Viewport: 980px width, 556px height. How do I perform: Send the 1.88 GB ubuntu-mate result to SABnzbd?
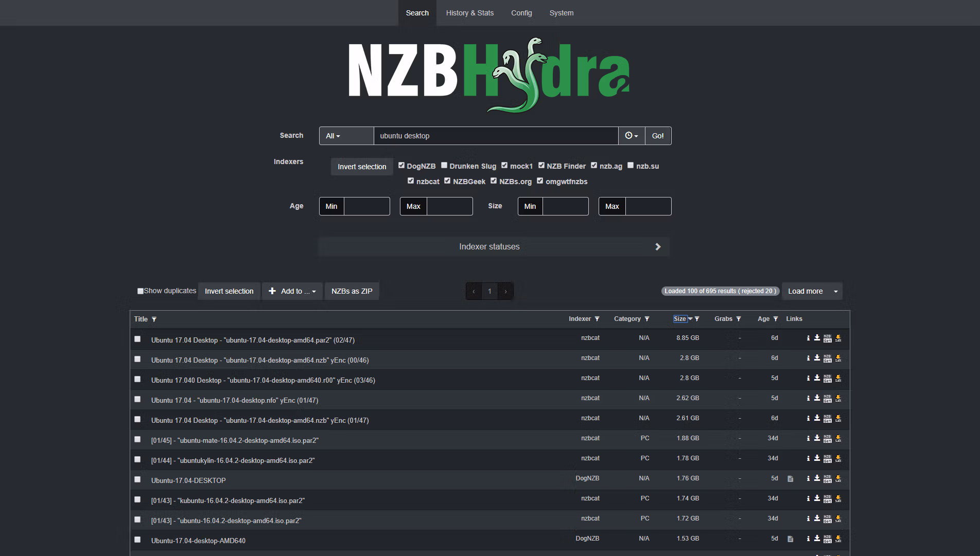838,438
